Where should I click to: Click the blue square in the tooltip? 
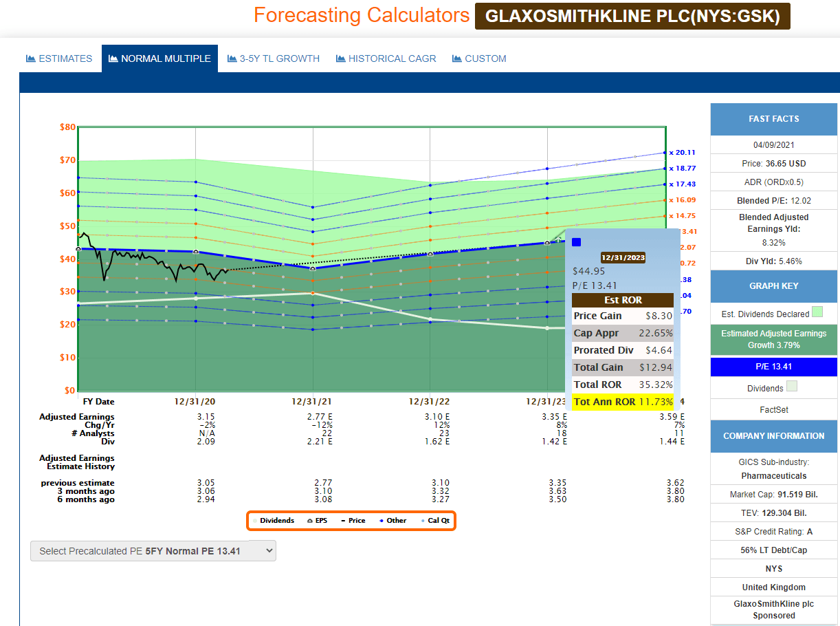[x=577, y=242]
